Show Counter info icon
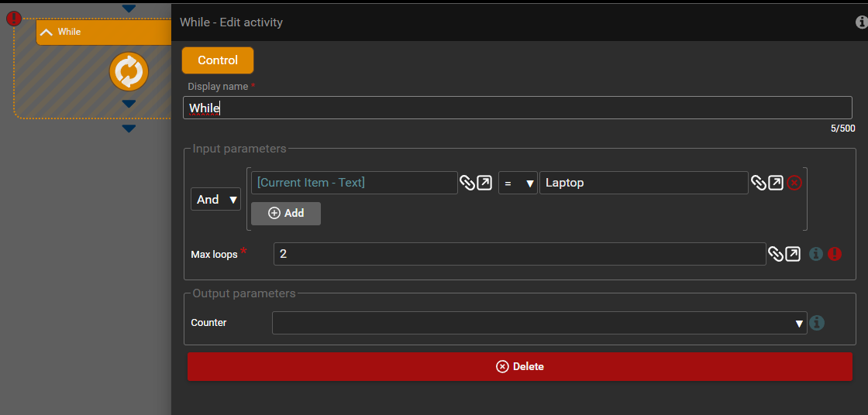The width and height of the screenshot is (868, 415). click(x=816, y=323)
